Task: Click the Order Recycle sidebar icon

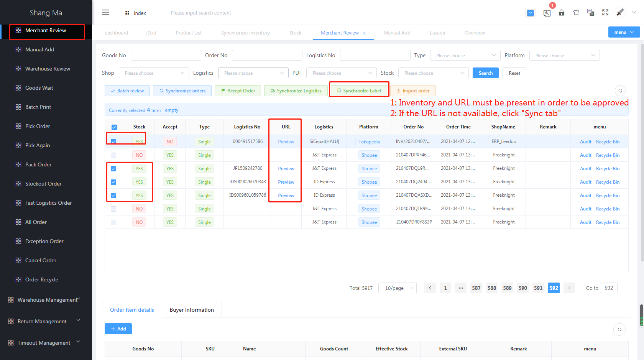Action: coord(18,279)
